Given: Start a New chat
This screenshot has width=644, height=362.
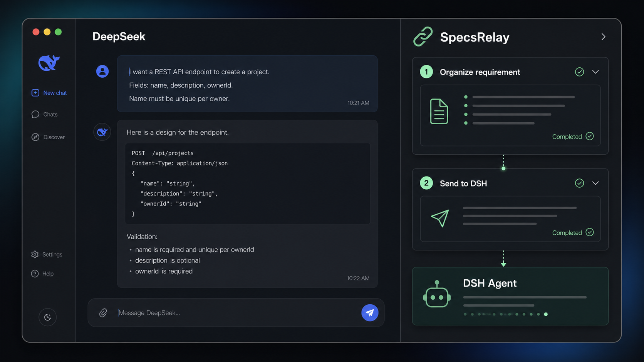Looking at the screenshot, I should click(x=49, y=93).
